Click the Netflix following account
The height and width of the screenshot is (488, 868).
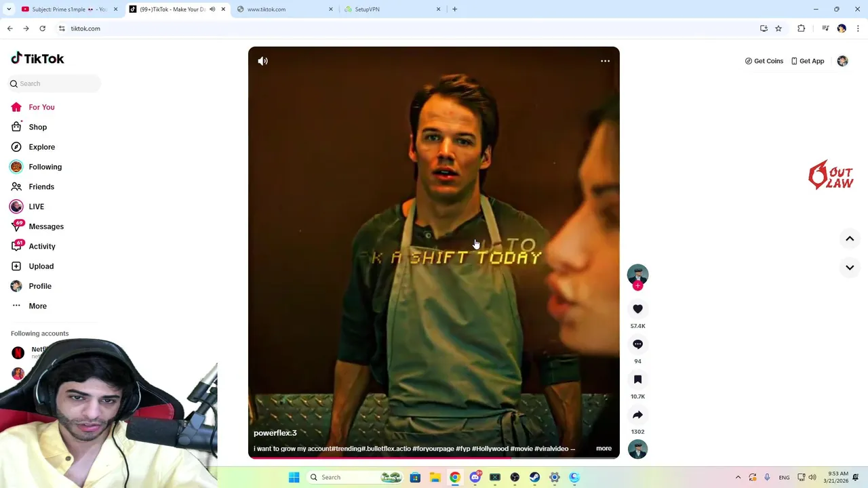31,352
